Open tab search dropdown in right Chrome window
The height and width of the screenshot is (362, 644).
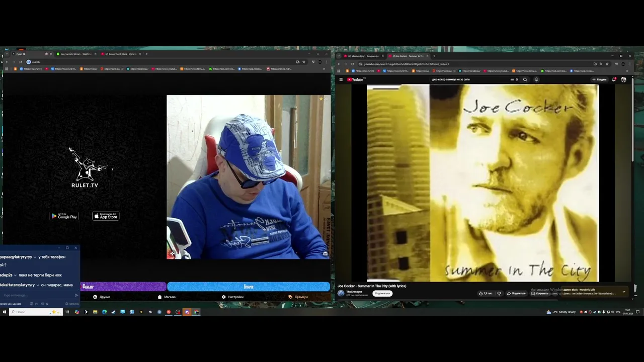(x=339, y=56)
